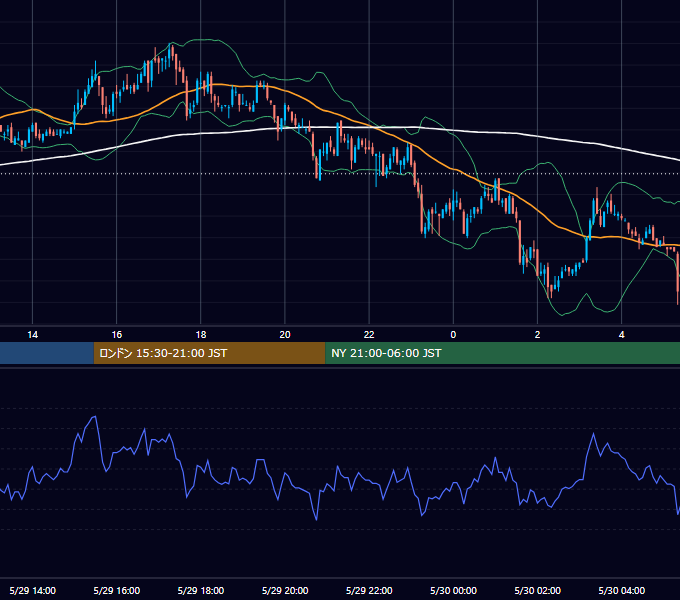Image resolution: width=680 pixels, height=600 pixels.
Task: Click the '5/29 22:00' date label
Action: (369, 590)
